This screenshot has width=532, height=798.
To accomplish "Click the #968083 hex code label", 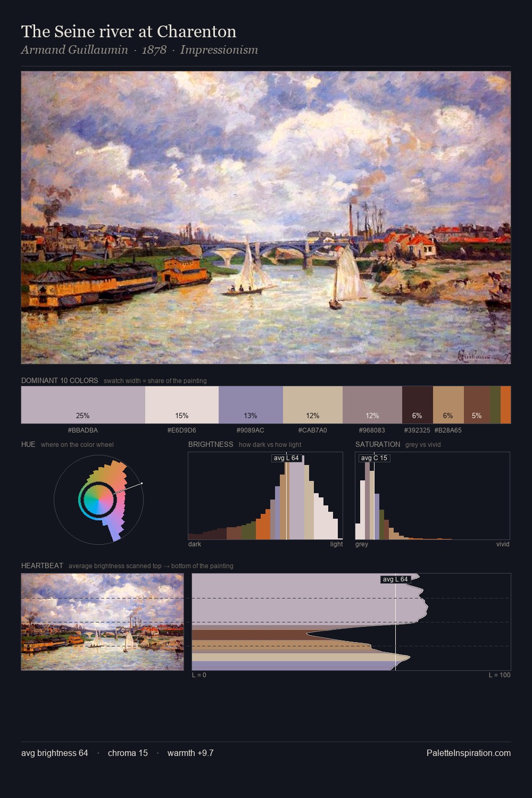I will coord(372,430).
